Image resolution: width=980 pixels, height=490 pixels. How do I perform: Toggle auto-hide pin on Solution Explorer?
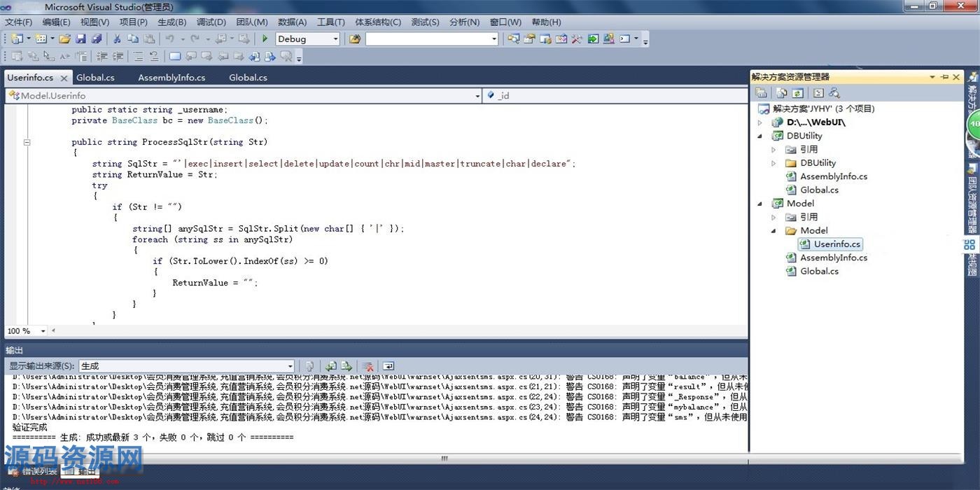(944, 77)
